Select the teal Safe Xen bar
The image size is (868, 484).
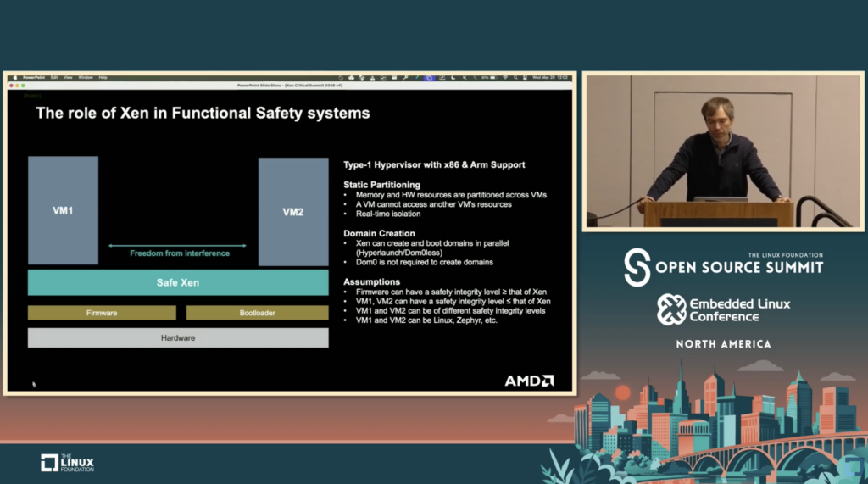click(x=178, y=282)
